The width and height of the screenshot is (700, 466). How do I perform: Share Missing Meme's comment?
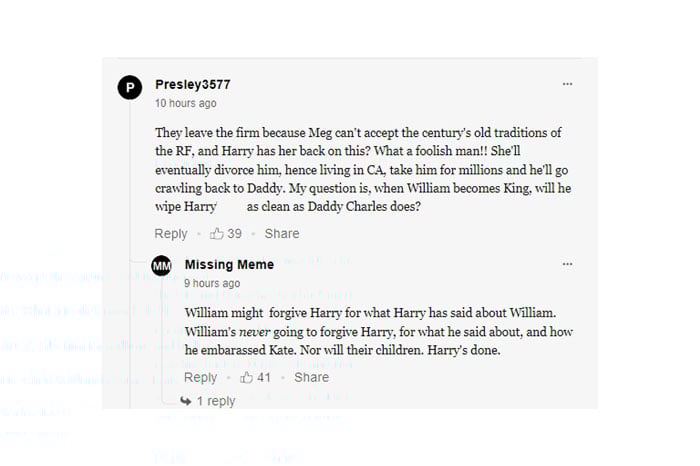point(312,377)
